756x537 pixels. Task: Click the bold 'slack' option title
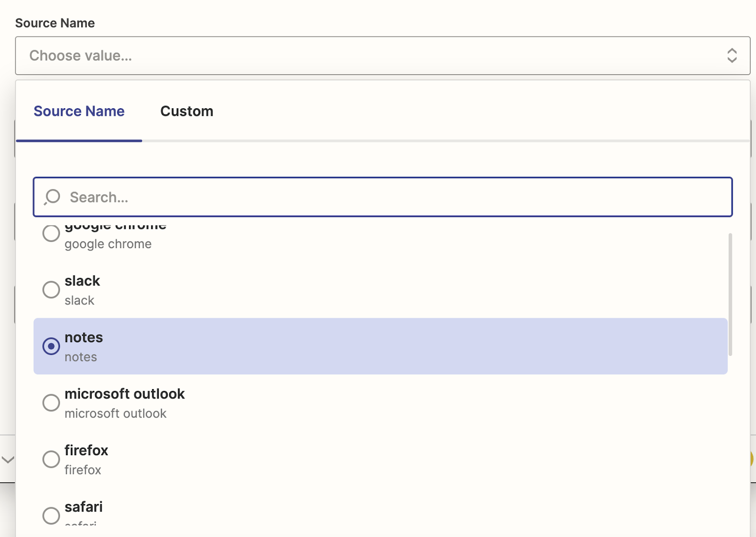(82, 281)
